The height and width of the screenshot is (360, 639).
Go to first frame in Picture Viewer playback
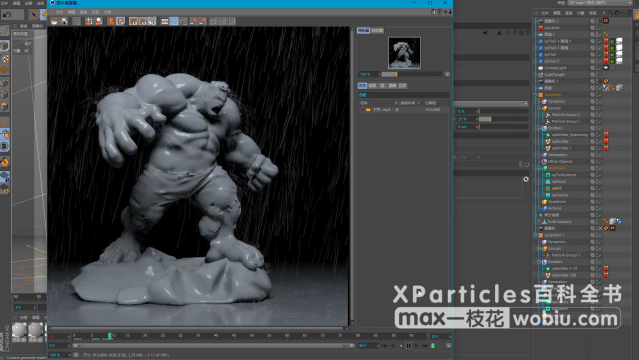[384, 346]
